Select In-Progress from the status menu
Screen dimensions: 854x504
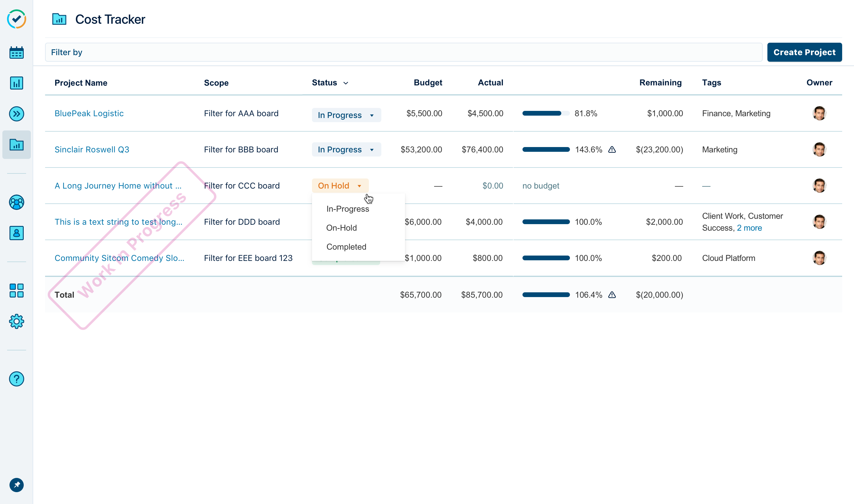click(x=348, y=209)
